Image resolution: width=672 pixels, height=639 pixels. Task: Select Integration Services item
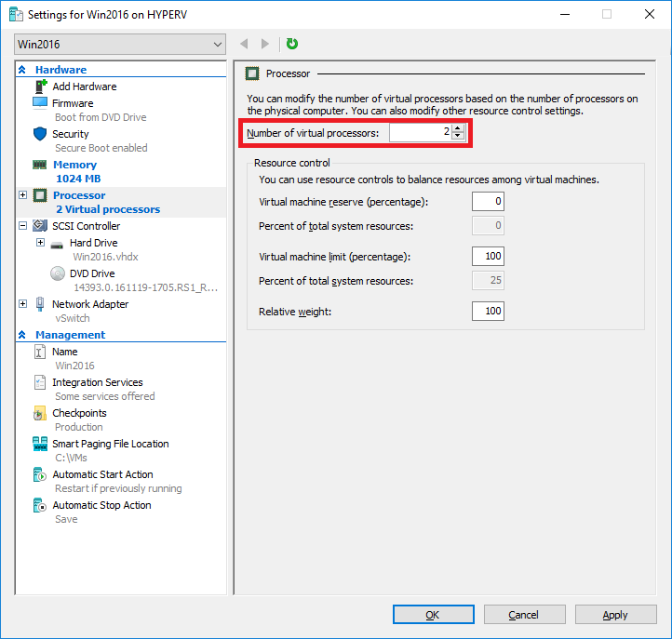98,382
